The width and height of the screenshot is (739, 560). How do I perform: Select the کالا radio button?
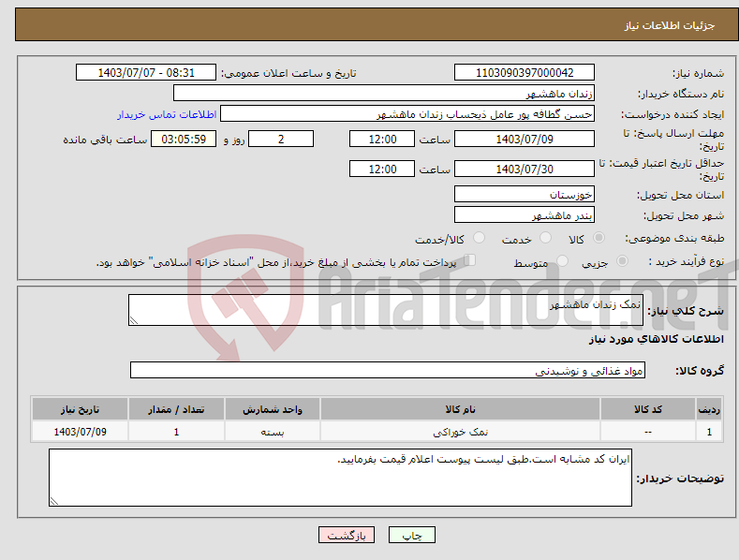tap(599, 238)
